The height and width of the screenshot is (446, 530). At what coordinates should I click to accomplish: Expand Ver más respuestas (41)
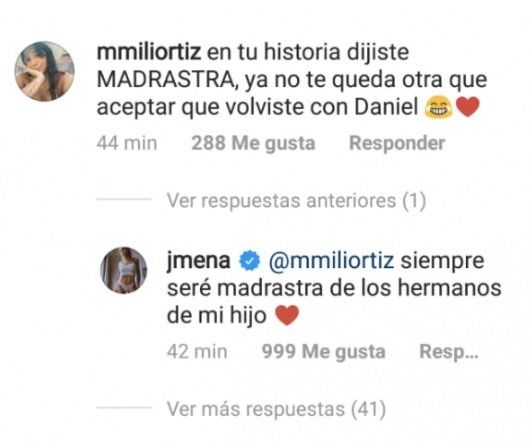(276, 409)
